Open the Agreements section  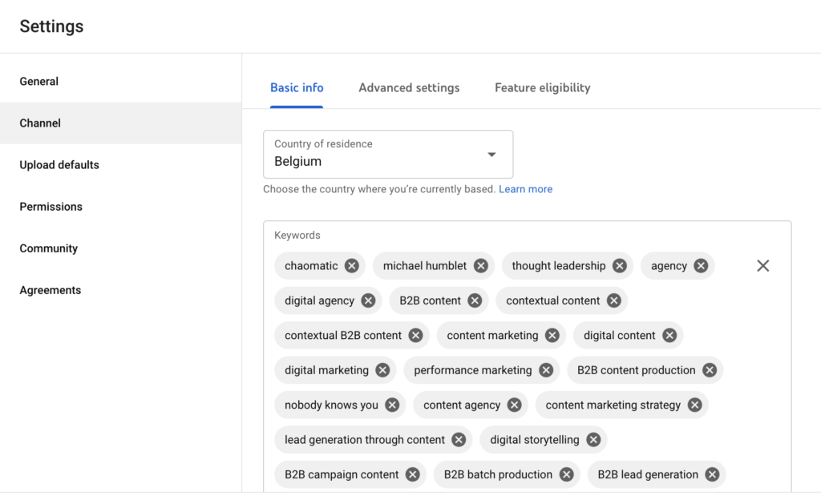coord(120,291)
